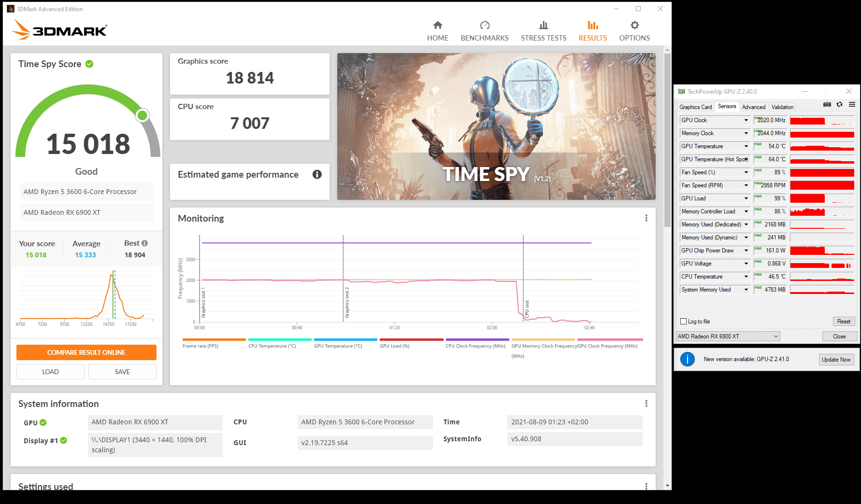Click info icon next to Estimated game performance
This screenshot has height=504, width=861.
[317, 174]
